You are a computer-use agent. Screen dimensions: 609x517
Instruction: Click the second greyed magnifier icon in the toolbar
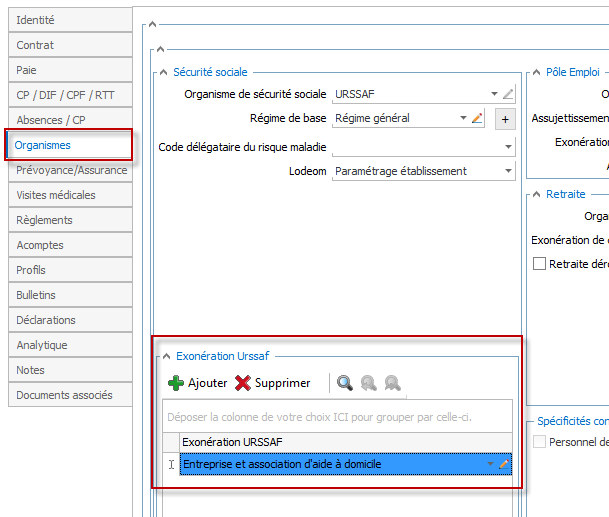pyautogui.click(x=369, y=383)
